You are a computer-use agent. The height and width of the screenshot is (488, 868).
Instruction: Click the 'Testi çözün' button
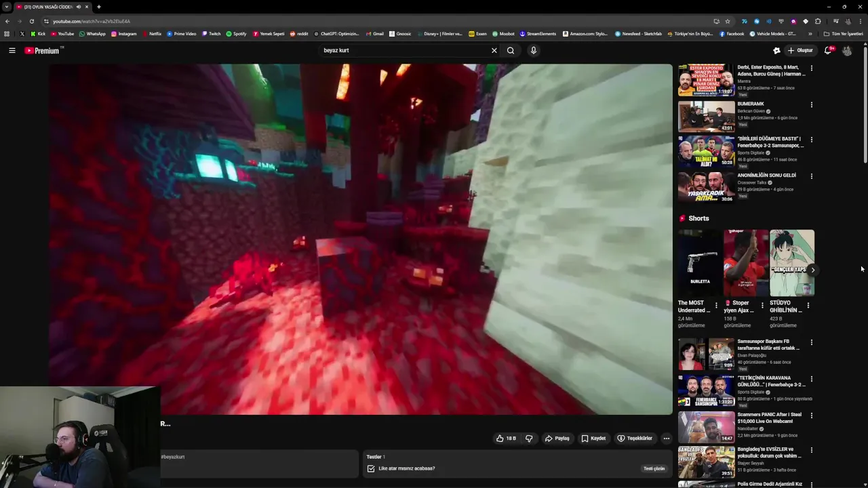pos(654,468)
